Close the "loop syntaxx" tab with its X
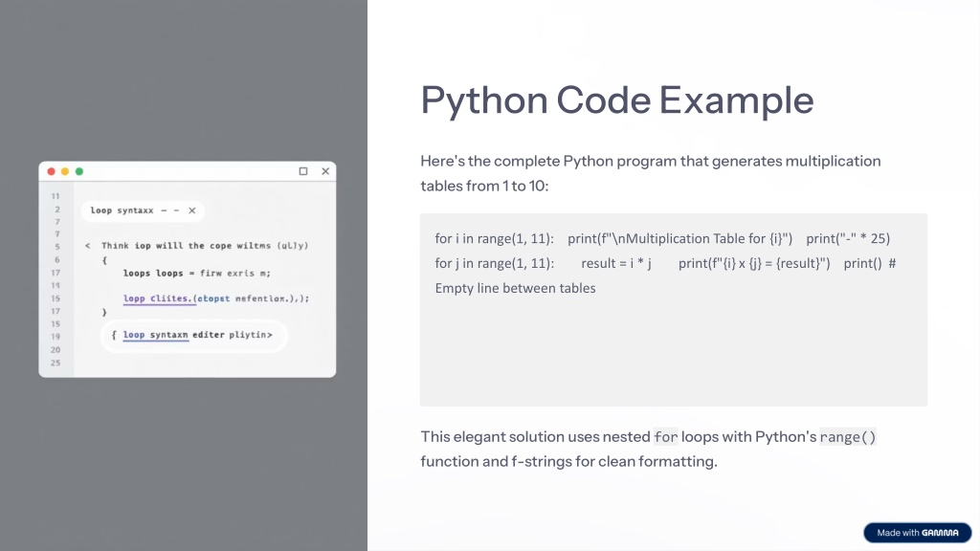 191,210
